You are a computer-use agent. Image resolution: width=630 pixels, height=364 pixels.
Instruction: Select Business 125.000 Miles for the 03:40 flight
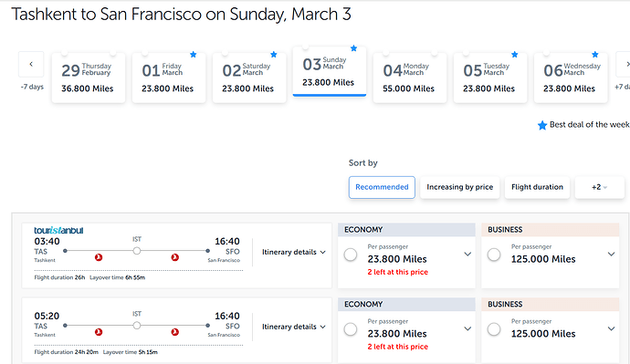click(x=494, y=255)
